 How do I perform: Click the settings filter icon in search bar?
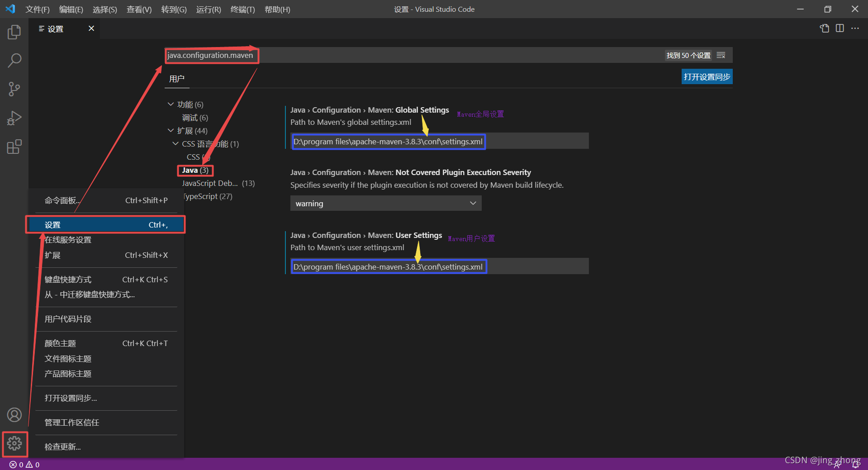tap(721, 55)
